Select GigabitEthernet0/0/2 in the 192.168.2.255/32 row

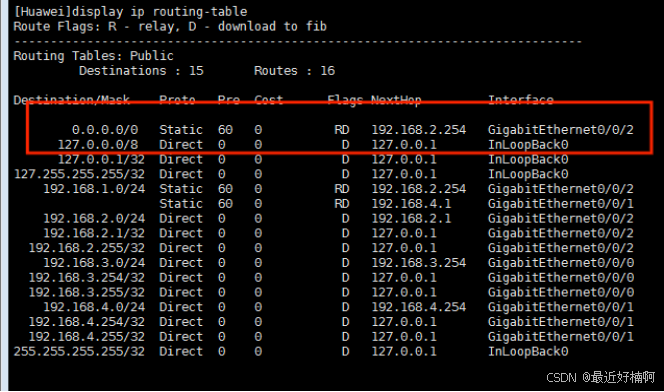(x=561, y=248)
